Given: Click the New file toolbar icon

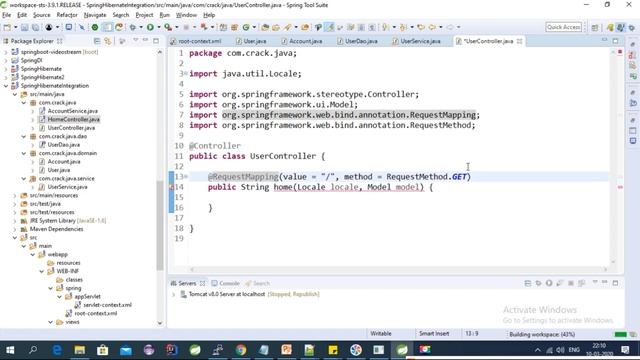Looking at the screenshot, I should 7,27.
